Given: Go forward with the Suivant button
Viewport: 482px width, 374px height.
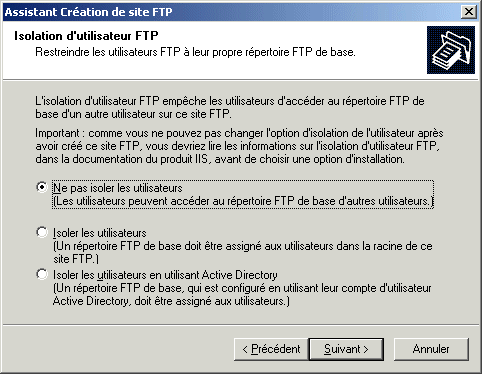Looking at the screenshot, I should (x=346, y=349).
